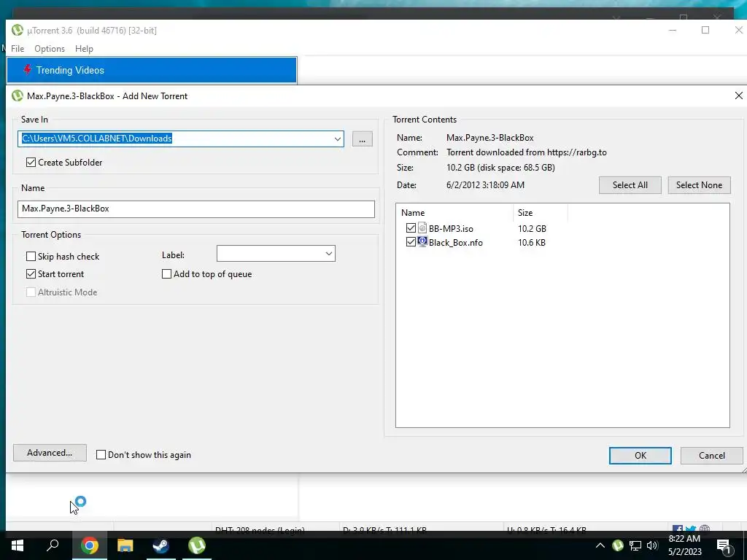Click Select All files button
747x560 pixels.
[x=630, y=185]
